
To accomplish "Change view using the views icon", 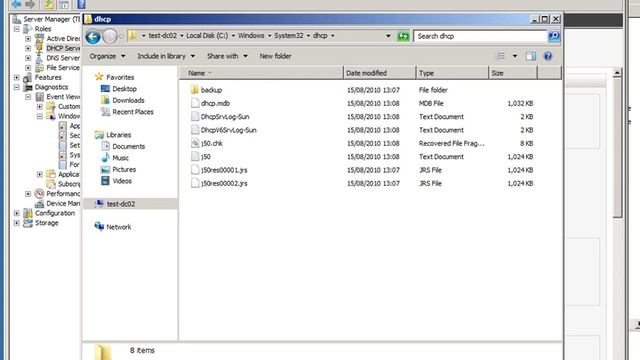I will pos(500,56).
